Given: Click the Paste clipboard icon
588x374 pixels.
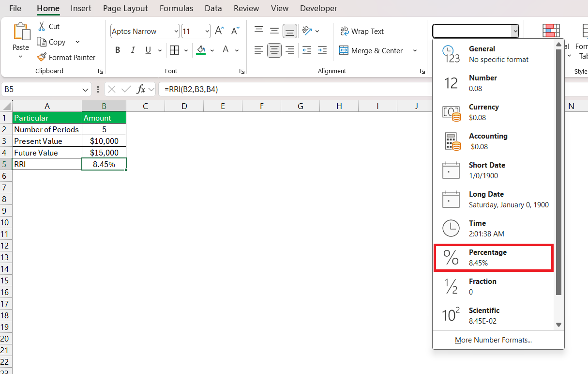Looking at the screenshot, I should (21, 31).
